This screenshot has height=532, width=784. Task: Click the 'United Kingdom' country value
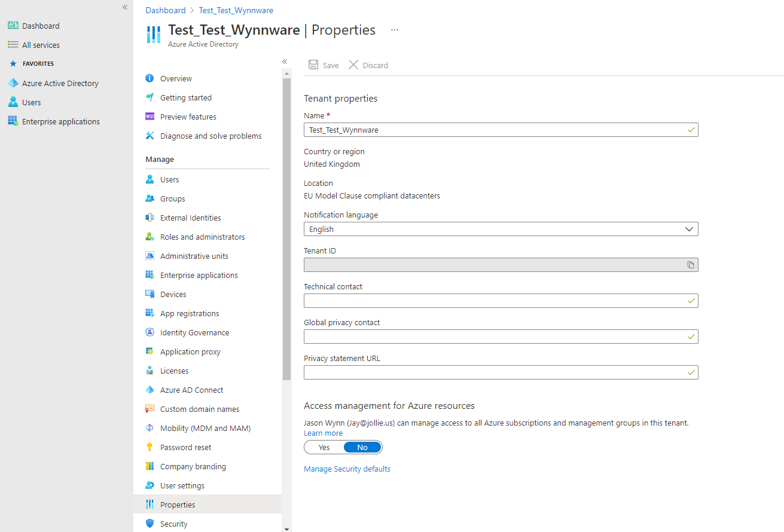coord(332,164)
